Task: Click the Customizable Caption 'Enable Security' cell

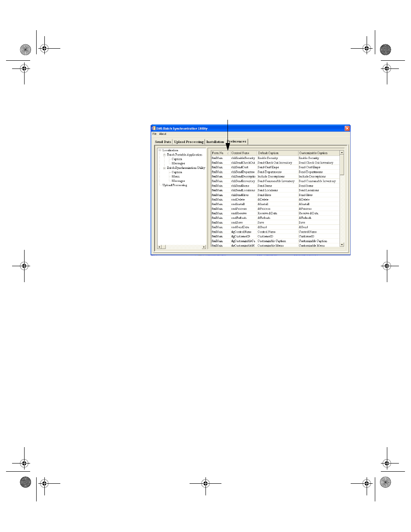Action: (x=319, y=158)
